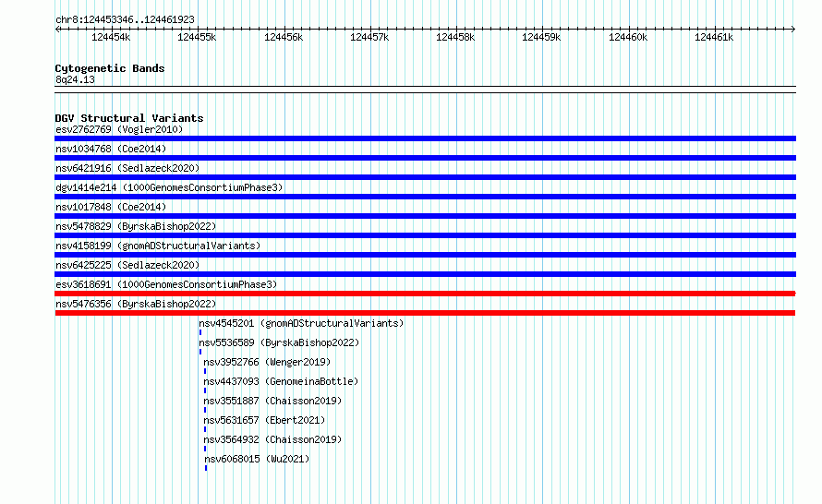Select the blue bar under nsv1034768
Screen dimensions: 822x504
click(425, 158)
